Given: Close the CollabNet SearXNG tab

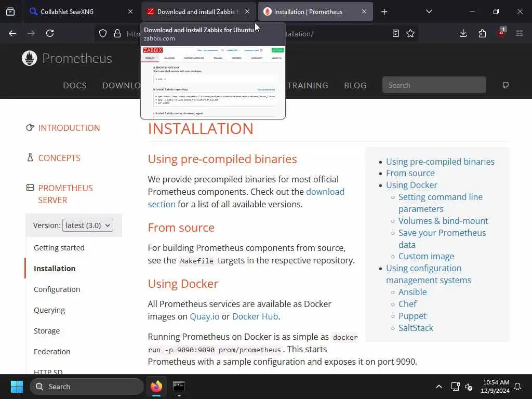Looking at the screenshot, I should pyautogui.click(x=130, y=11).
